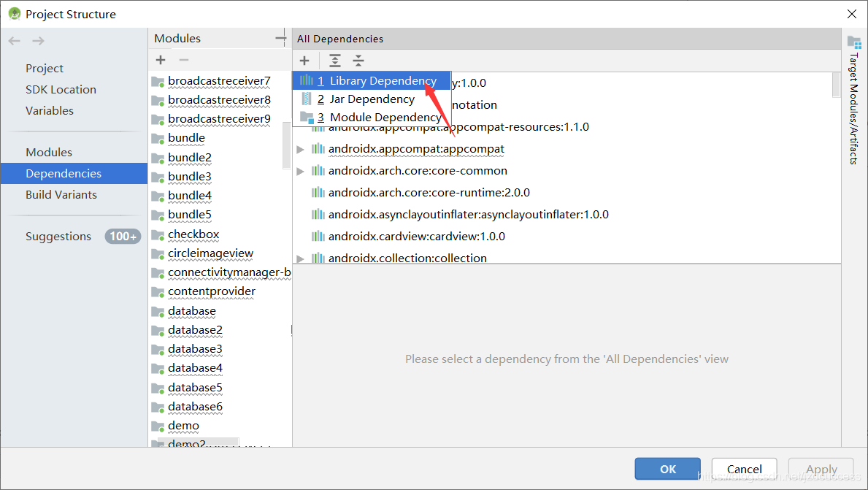This screenshot has width=868, height=490.
Task: Select module circleimageview
Action: click(210, 253)
